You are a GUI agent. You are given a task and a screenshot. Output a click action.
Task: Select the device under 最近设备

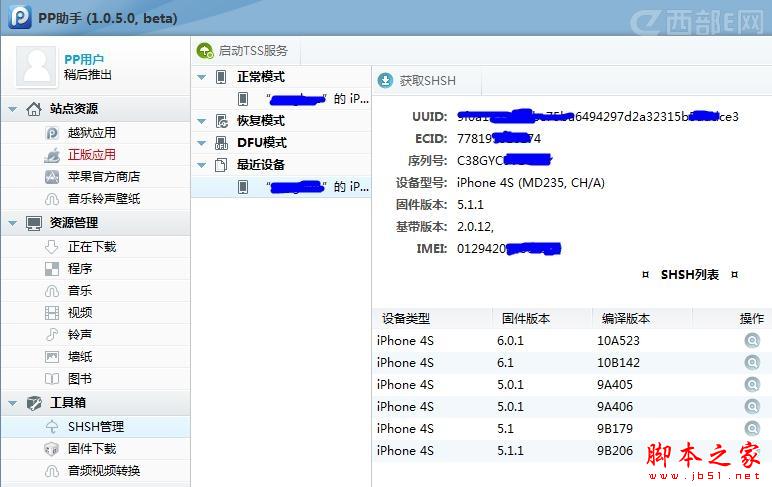(282, 187)
